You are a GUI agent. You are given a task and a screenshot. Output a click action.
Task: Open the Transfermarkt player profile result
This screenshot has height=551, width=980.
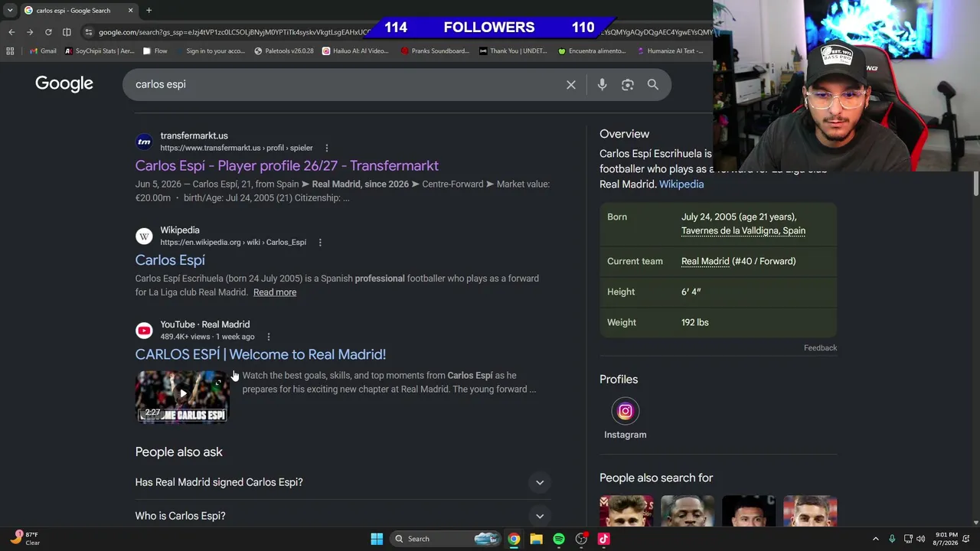coord(287,166)
